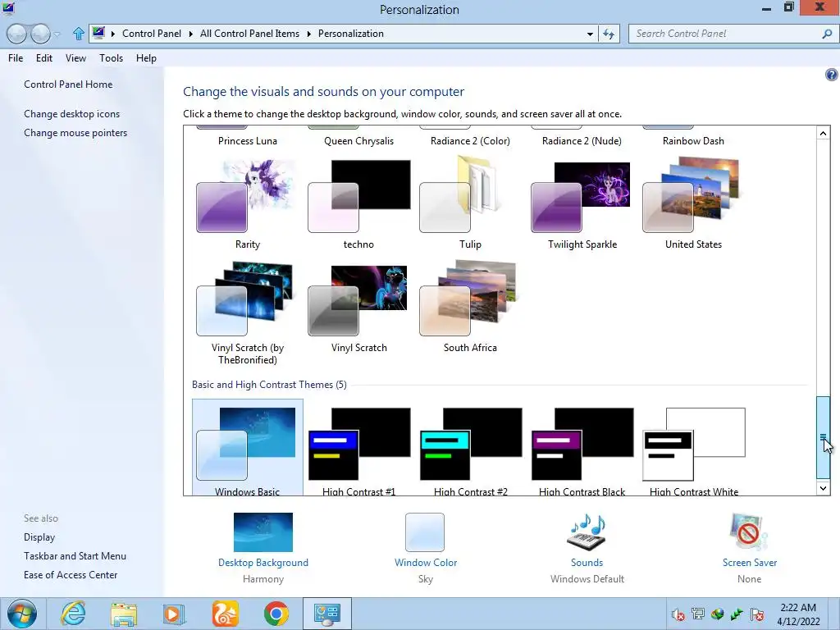Click the Personalization breadcrumb in address bar
840x630 pixels.
click(351, 33)
